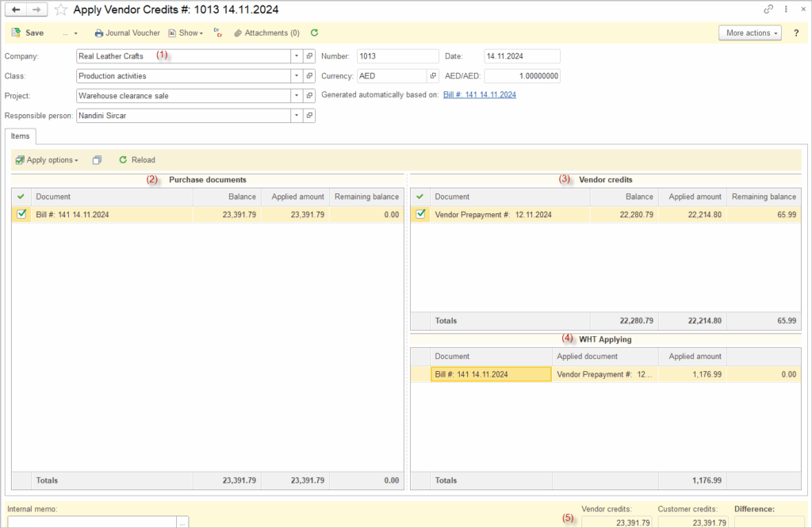This screenshot has width=812, height=528.
Task: Expand the Company dropdown arrow
Action: [296, 56]
